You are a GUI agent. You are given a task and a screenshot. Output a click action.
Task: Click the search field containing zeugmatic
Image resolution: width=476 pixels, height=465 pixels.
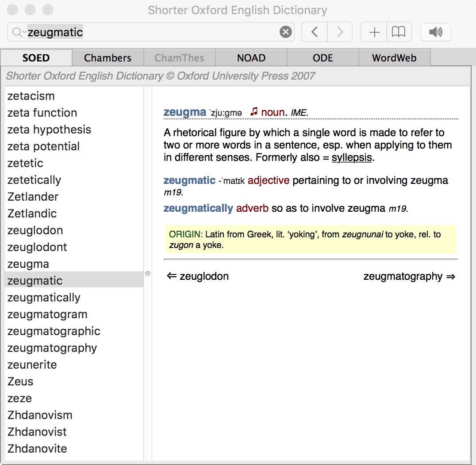coord(152,32)
